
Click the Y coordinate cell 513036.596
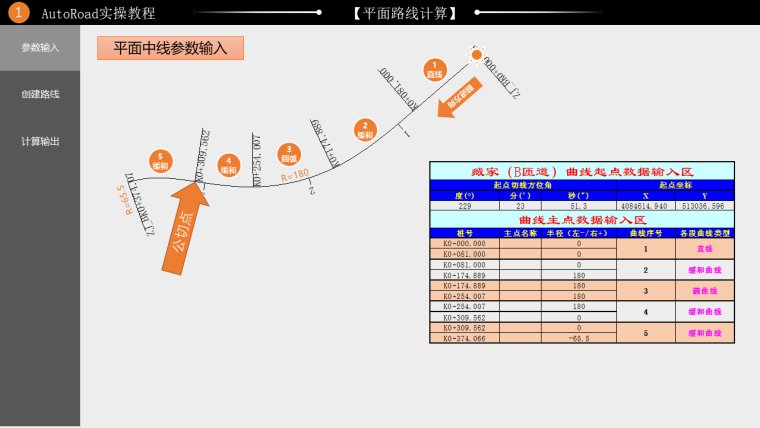pyautogui.click(x=705, y=205)
